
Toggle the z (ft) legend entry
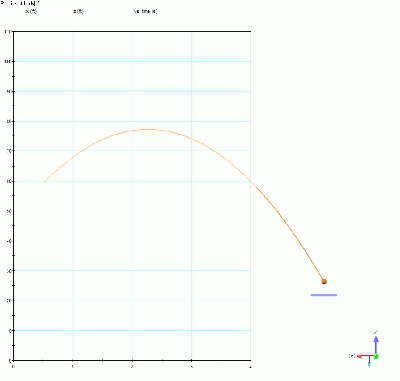point(79,11)
